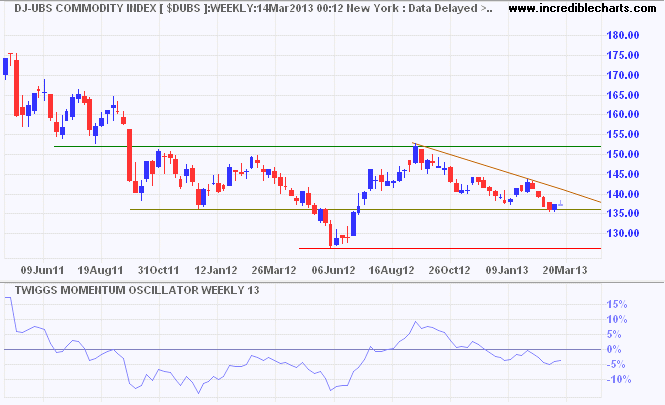Select the 130.00 price axis label
Viewport: 665px width, 405px height.
click(x=623, y=233)
